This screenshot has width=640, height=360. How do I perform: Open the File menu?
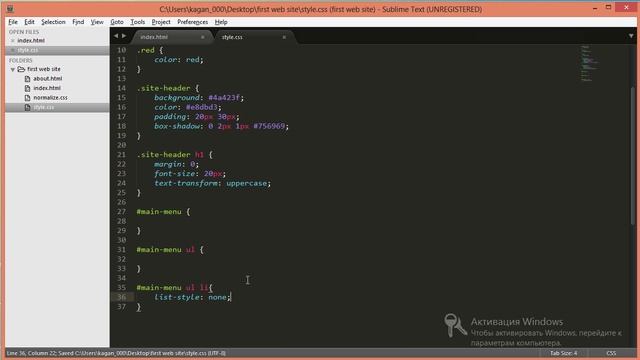click(x=13, y=22)
